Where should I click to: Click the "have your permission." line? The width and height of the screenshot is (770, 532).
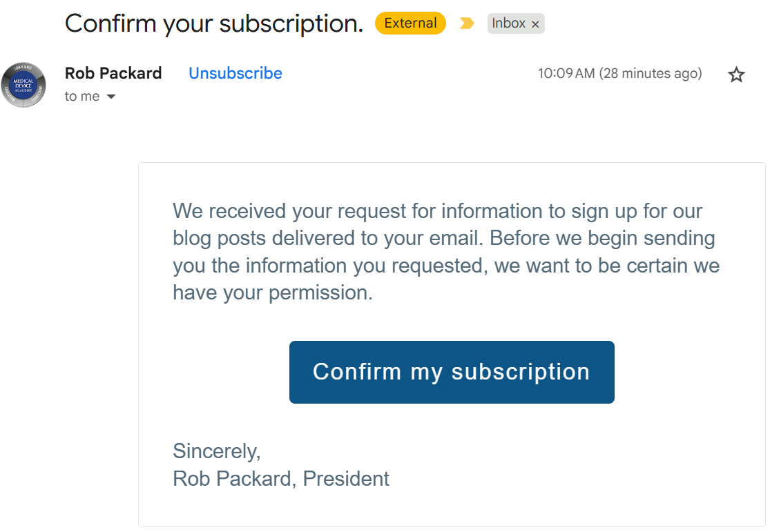(272, 293)
